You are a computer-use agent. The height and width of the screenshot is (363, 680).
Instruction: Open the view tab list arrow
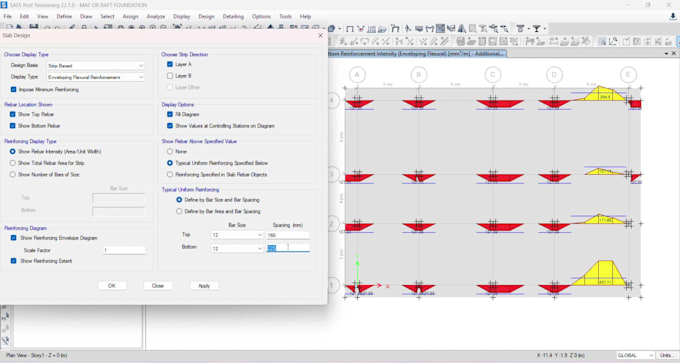coord(666,53)
